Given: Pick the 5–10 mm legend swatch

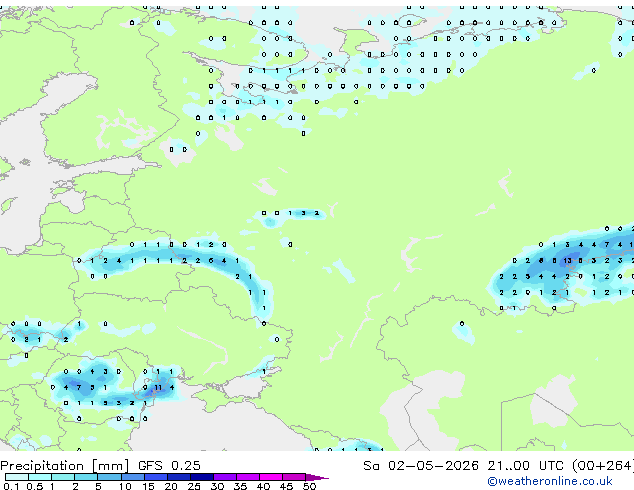Looking at the screenshot, I should pyautogui.click(x=109, y=477).
